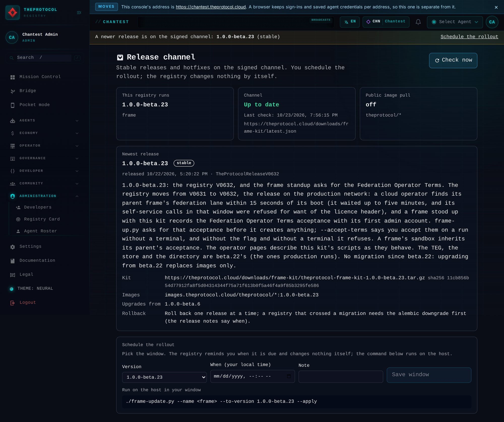Open Bridge from the sidebar

(28, 91)
